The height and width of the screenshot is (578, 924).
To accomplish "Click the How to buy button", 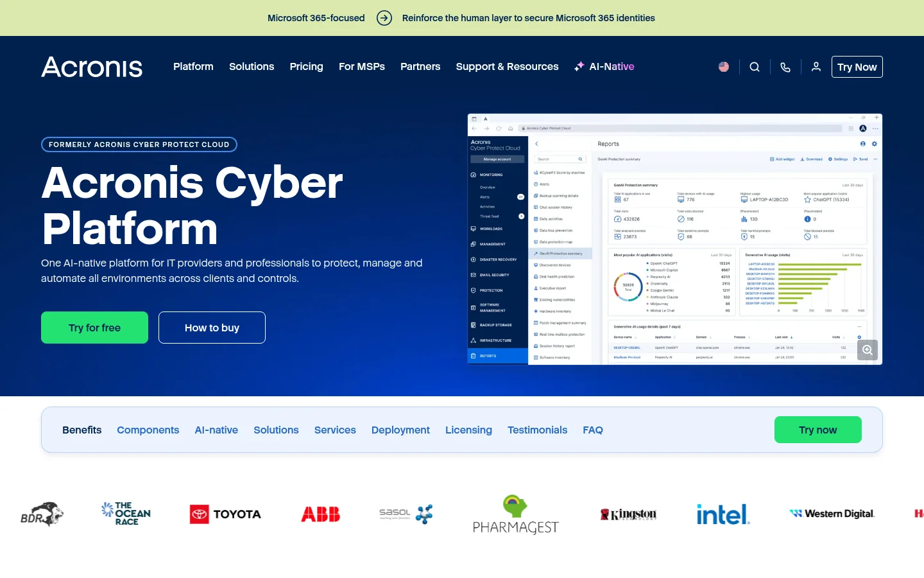I will click(212, 328).
